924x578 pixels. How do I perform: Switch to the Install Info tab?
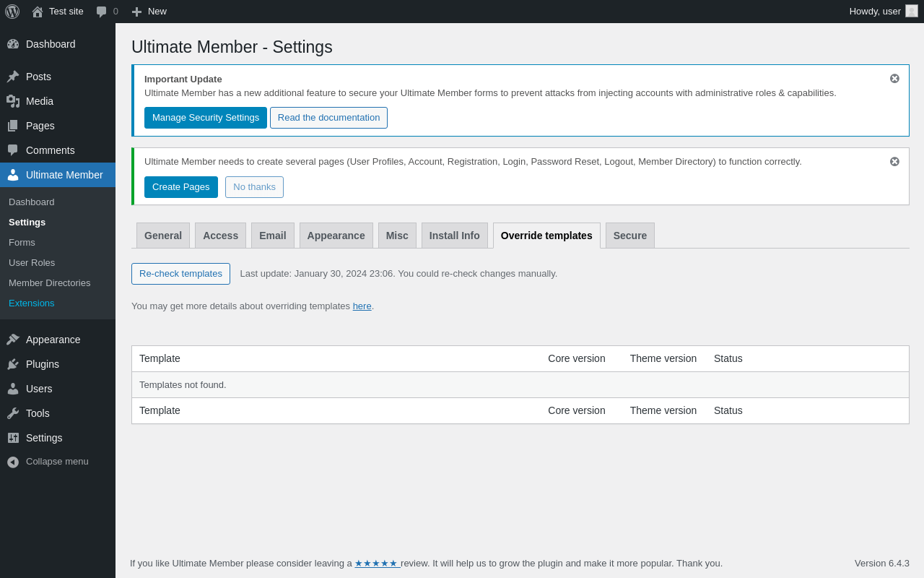454,236
